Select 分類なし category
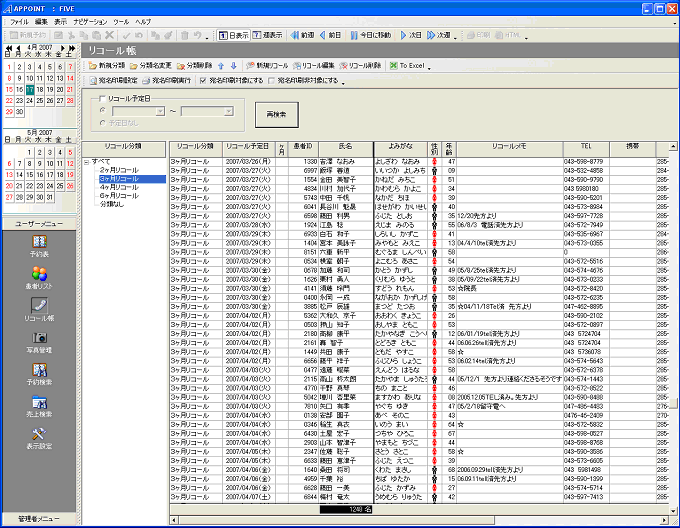 pyautogui.click(x=112, y=204)
